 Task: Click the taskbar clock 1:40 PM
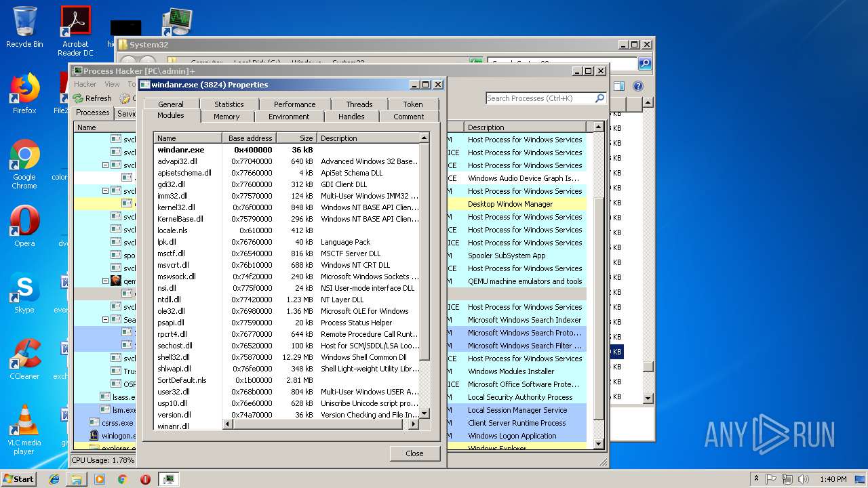[833, 479]
